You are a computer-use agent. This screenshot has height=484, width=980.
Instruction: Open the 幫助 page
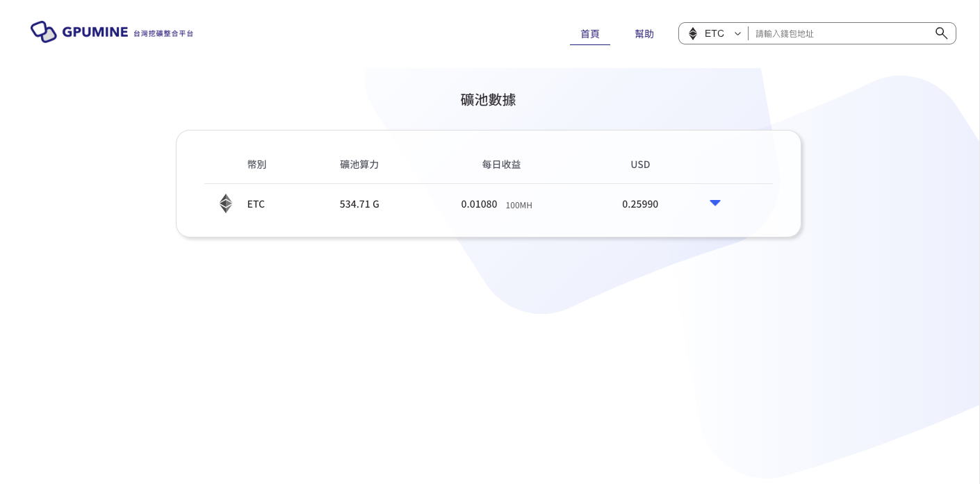tap(644, 33)
